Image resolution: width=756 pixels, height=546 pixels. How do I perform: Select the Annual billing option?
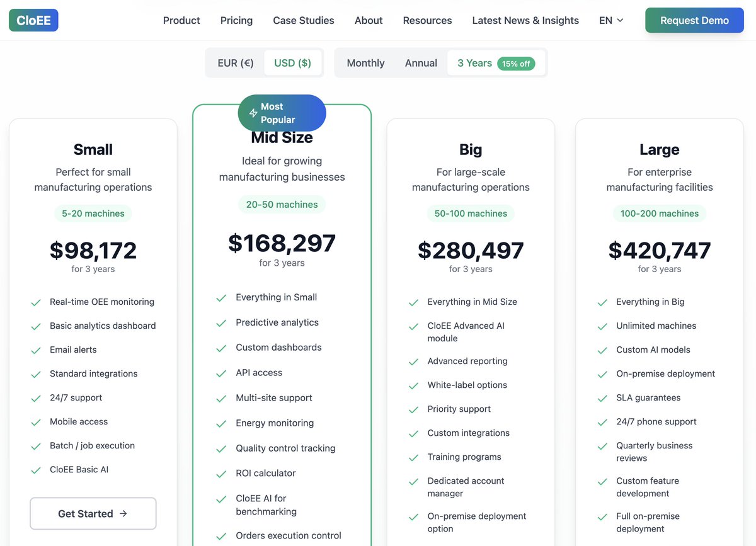click(x=420, y=62)
